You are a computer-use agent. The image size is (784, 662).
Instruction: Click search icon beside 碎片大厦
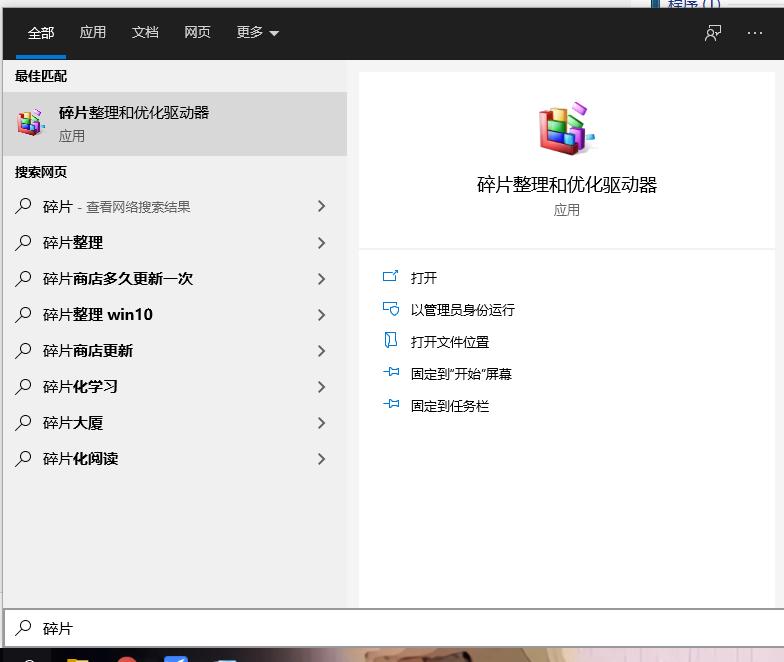pyautogui.click(x=23, y=422)
